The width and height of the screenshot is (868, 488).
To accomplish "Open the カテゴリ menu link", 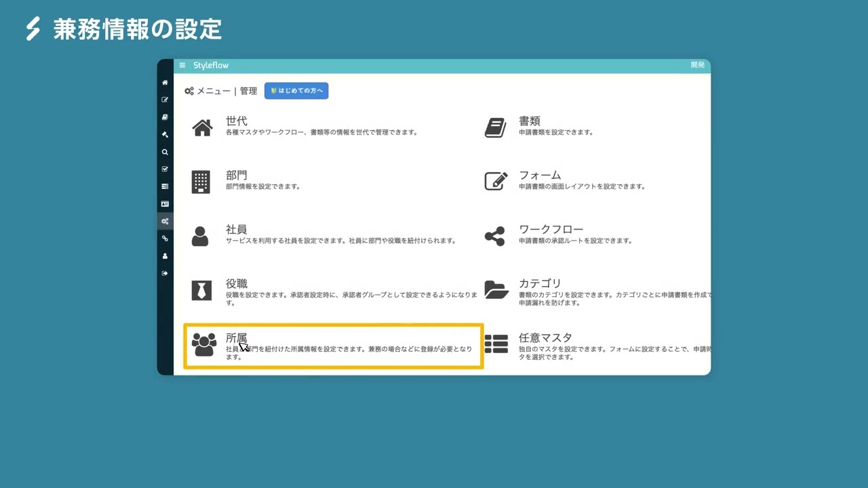I will (540, 284).
